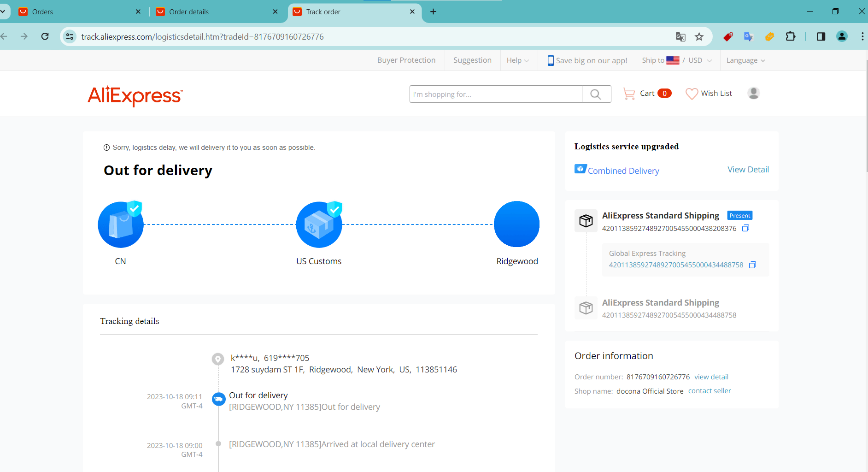Click the search magnifier button
Screen dimensions: 868x472
(596, 94)
